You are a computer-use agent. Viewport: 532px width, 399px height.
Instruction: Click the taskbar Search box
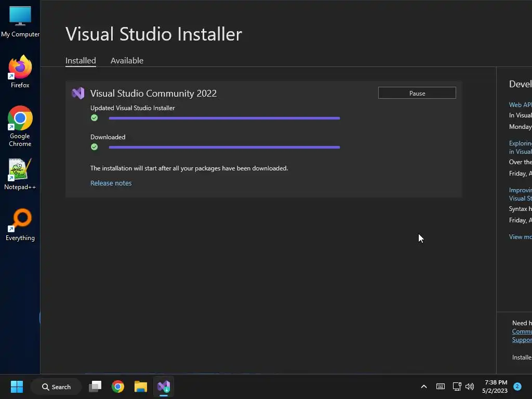pyautogui.click(x=56, y=387)
